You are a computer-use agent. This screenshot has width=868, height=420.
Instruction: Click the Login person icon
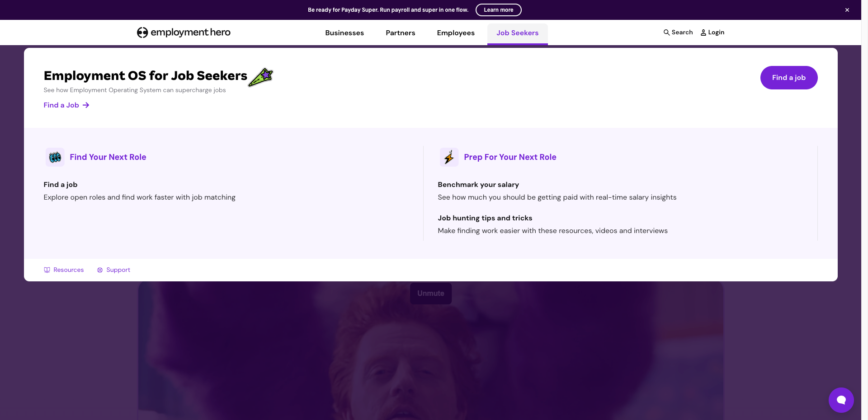(x=703, y=33)
